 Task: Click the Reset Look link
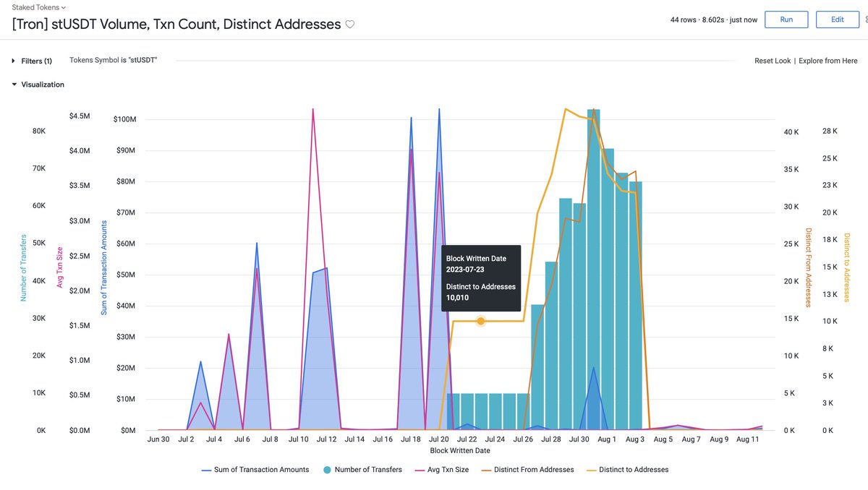773,61
